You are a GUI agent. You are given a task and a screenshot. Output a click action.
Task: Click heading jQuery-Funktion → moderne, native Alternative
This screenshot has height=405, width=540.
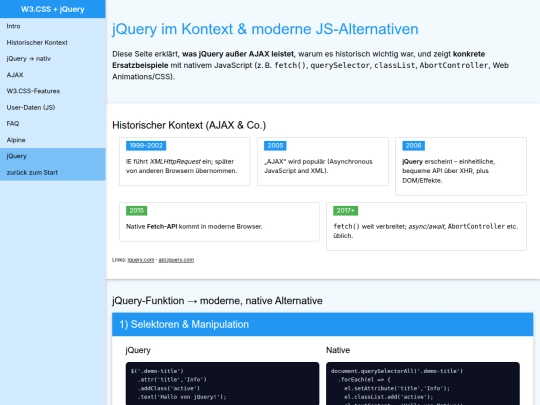point(217,301)
